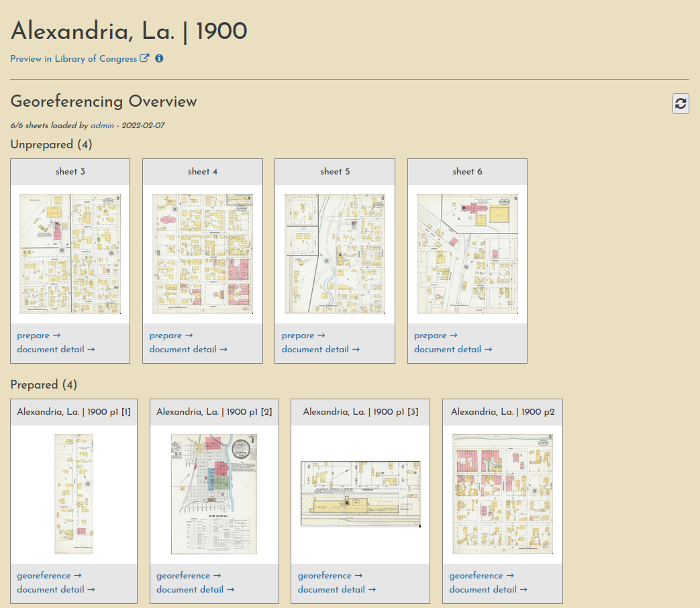Screen dimensions: 700x608
Task: Open document detail for sheet 6
Action: click(x=452, y=349)
